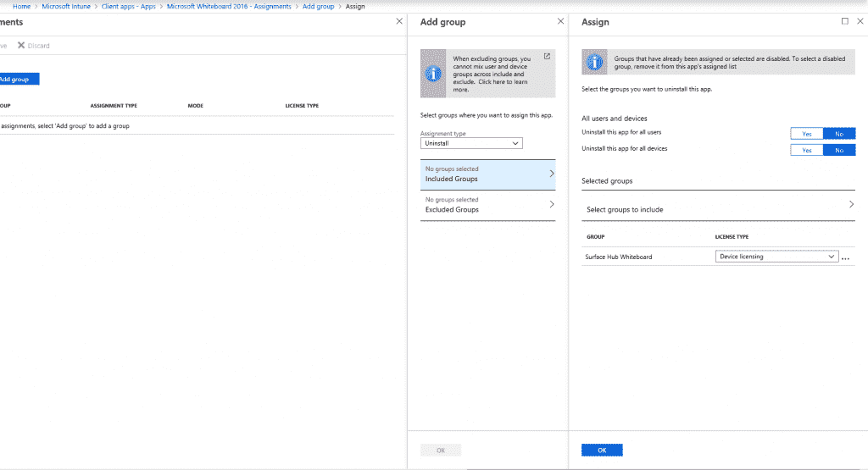Click the 'Selected groups' heading
The image size is (868, 470).
pos(607,181)
